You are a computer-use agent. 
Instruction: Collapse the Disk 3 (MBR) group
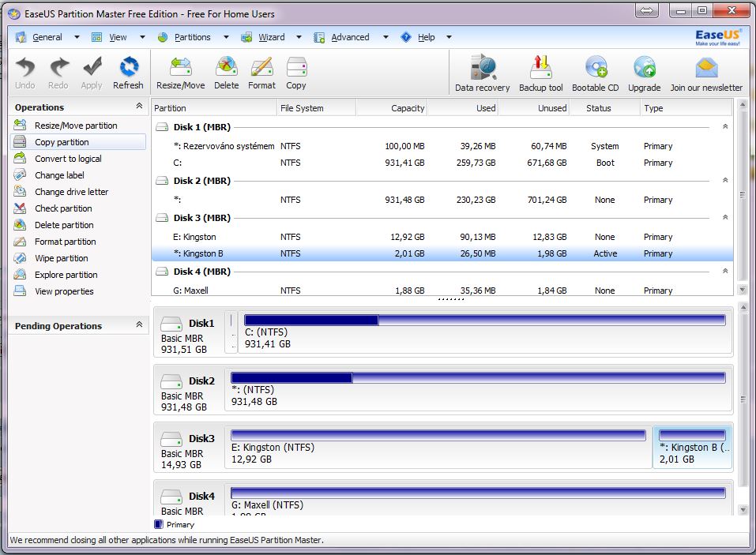point(725,217)
